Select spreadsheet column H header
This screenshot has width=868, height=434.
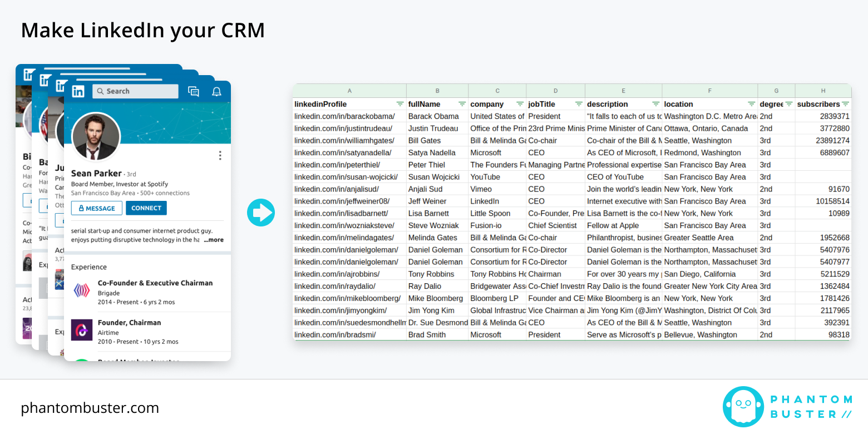[823, 91]
